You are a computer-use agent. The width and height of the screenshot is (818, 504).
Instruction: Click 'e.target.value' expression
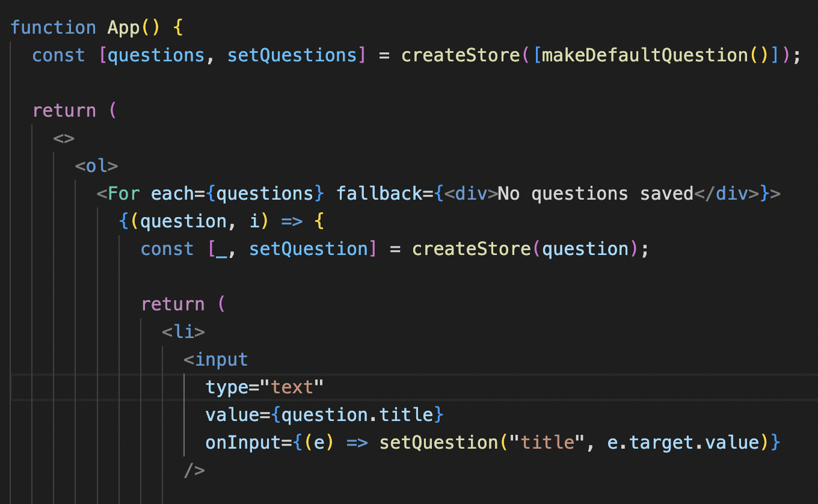point(684,443)
